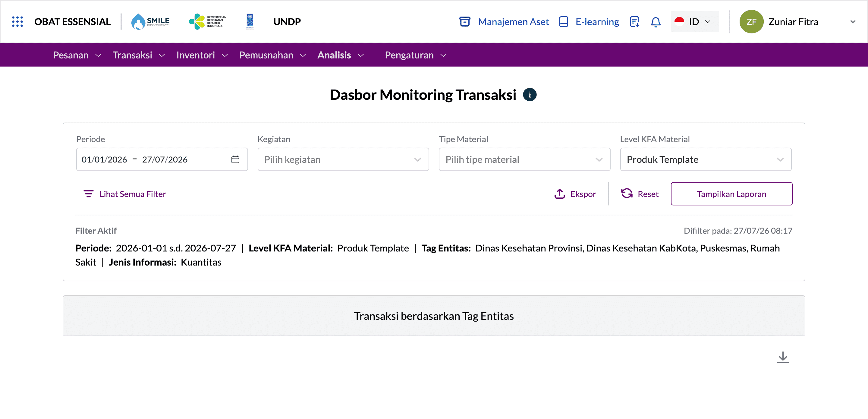Click the ZF user avatar
Viewport: 868px width, 419px height.
point(751,22)
